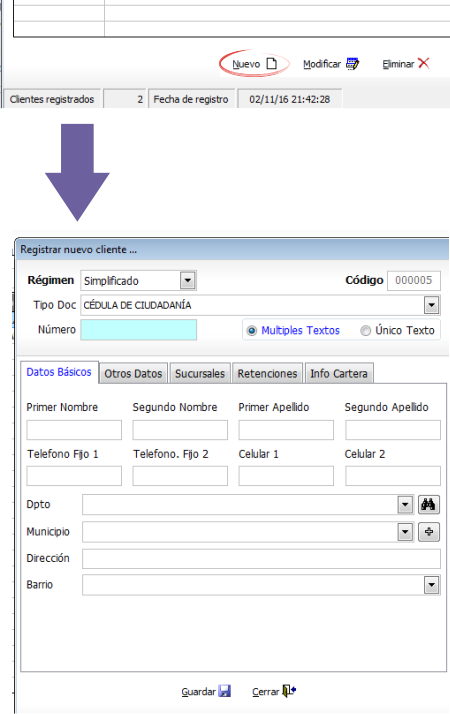Switch to the Otros Datos tab
Screen dimensions: 450x714
pos(133,373)
